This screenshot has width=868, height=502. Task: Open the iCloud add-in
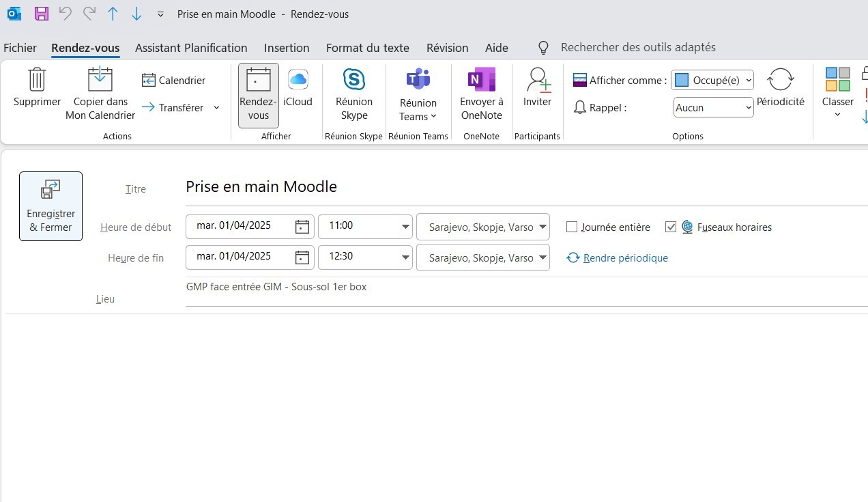click(298, 88)
